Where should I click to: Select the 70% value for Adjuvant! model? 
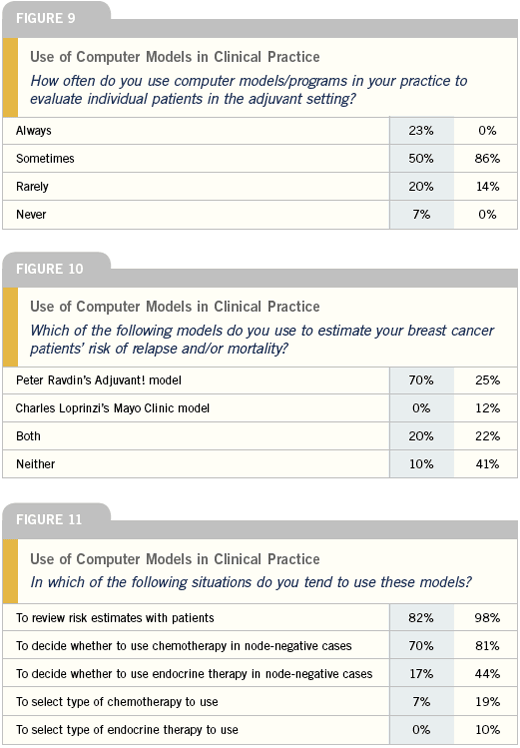coord(421,380)
